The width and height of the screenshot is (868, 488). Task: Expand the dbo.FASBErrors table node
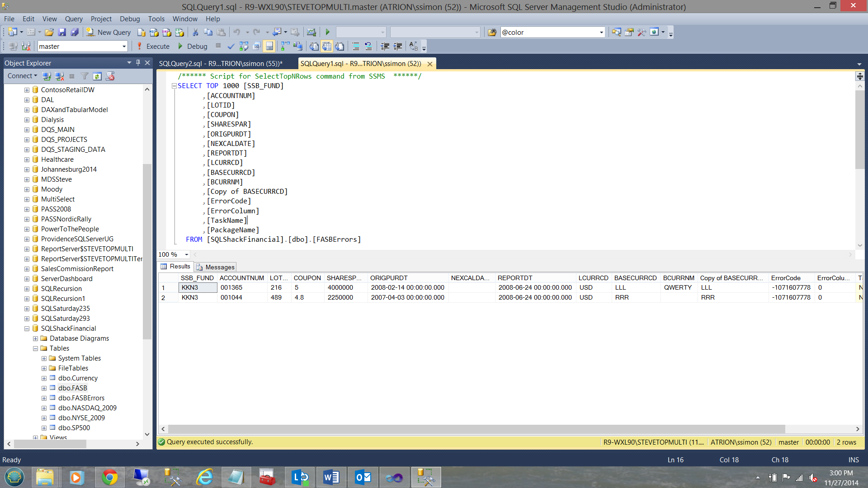(x=44, y=398)
